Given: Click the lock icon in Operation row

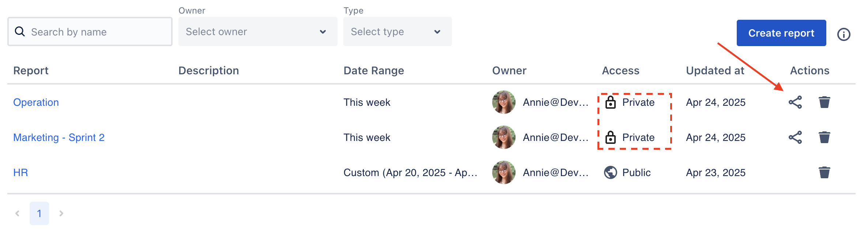Looking at the screenshot, I should pyautogui.click(x=610, y=102).
